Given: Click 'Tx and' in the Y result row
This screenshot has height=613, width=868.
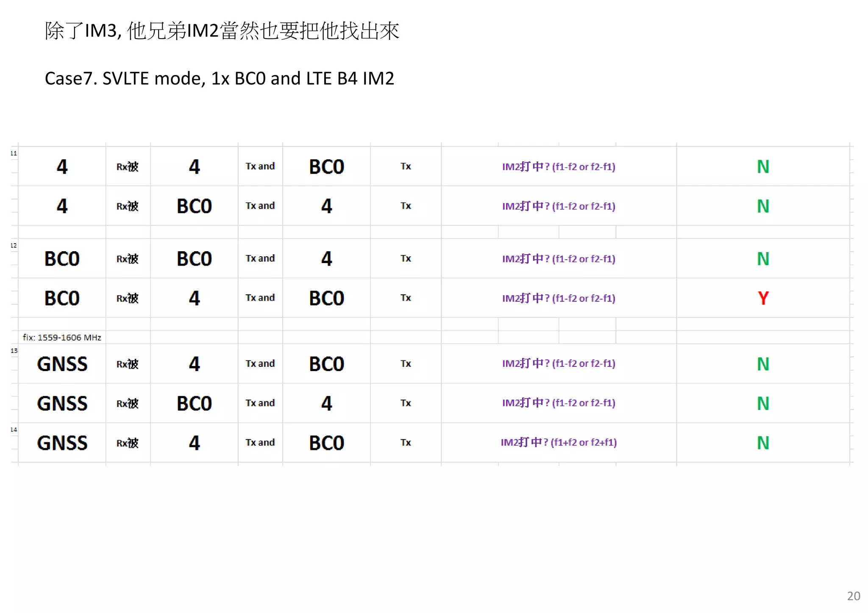Looking at the screenshot, I should pos(260,298).
